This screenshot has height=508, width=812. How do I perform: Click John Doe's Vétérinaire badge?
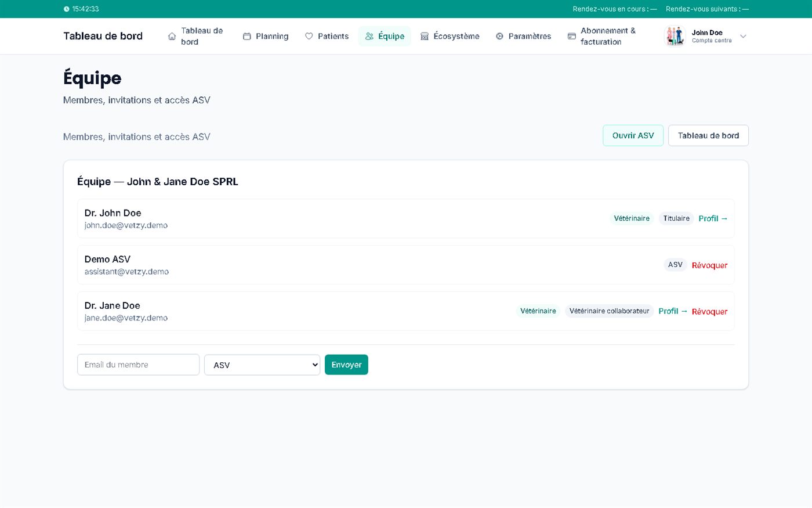632,218
